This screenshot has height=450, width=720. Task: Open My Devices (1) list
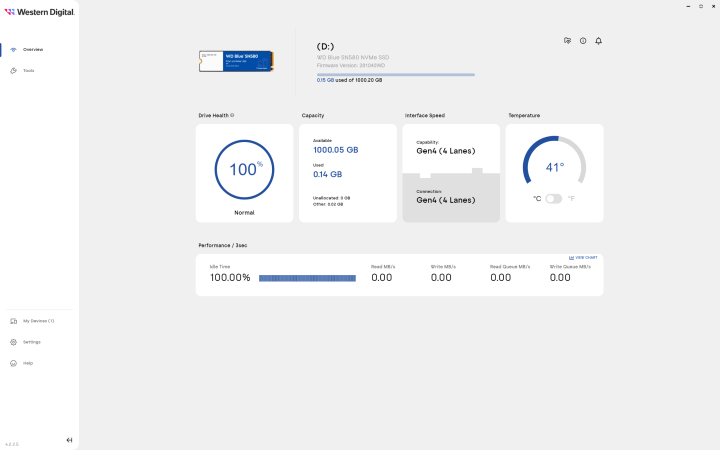point(38,321)
